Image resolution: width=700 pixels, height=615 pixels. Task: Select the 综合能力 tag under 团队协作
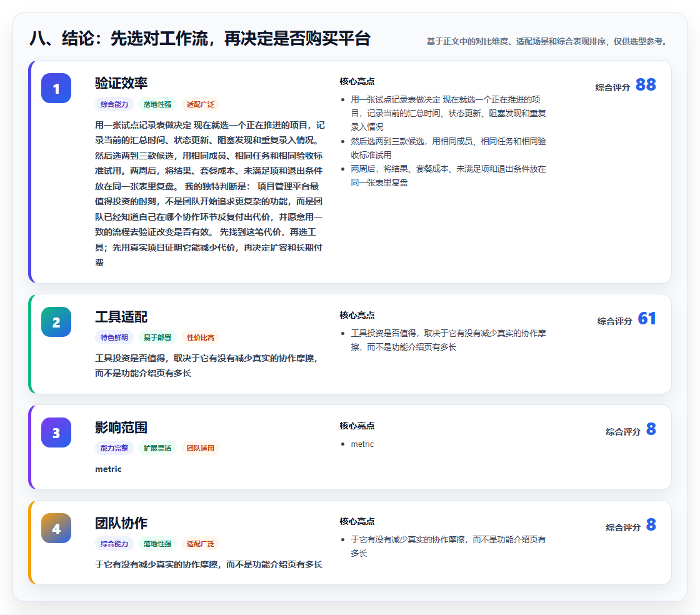114,544
